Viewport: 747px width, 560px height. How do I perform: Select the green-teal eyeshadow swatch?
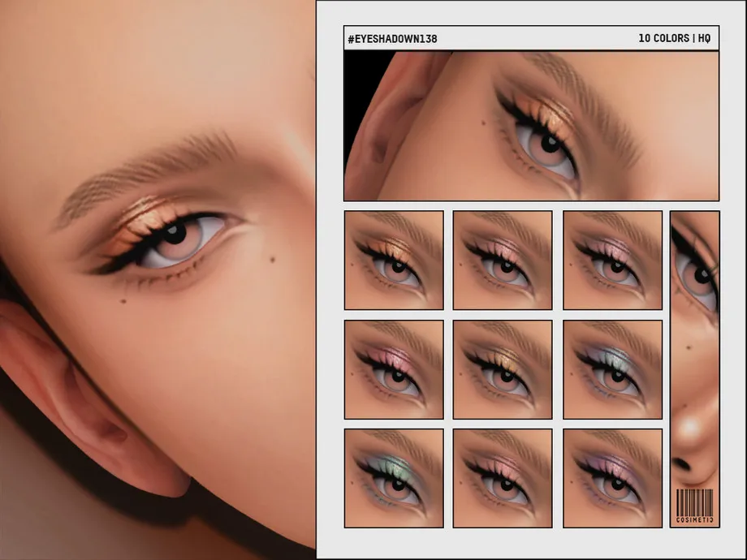(394, 478)
